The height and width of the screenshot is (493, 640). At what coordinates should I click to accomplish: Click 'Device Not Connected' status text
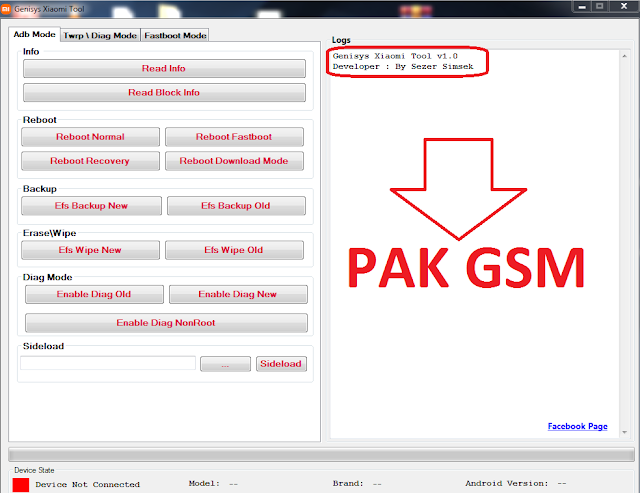87,484
